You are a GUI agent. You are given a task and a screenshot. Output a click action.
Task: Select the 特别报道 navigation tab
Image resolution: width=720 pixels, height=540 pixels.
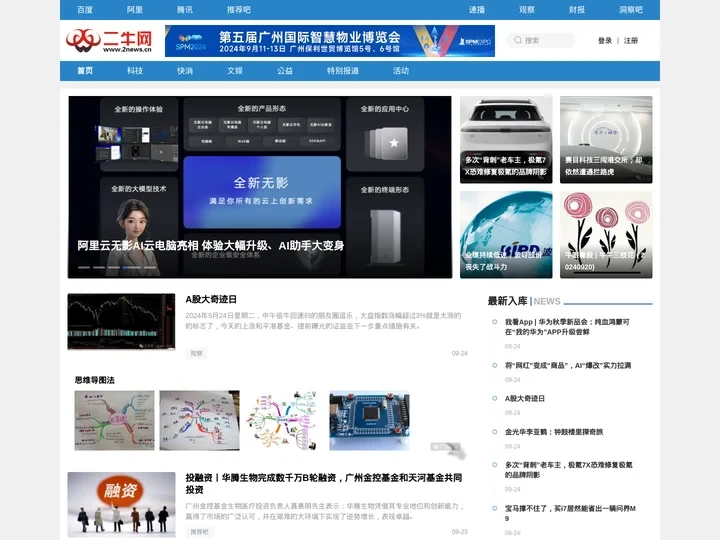343,71
